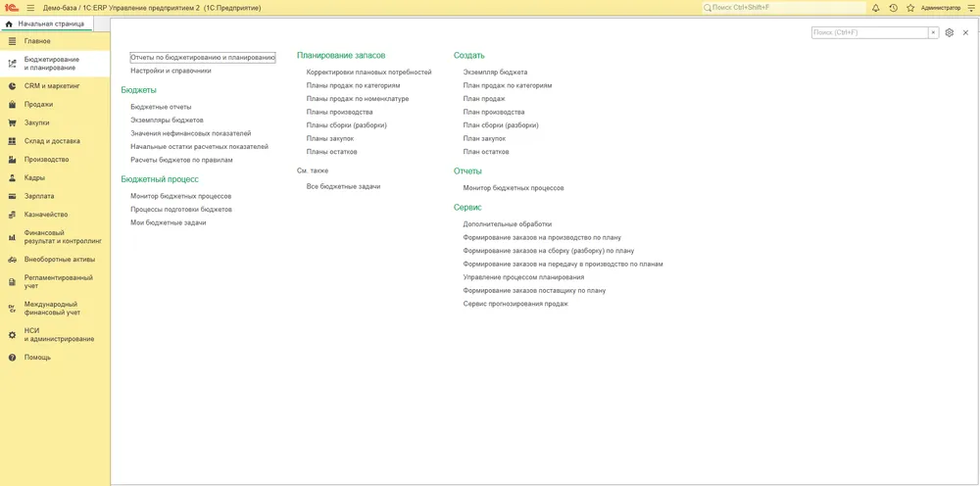Image resolution: width=980 pixels, height=486 pixels.
Task: Click the Казначейство icon
Action: (12, 215)
